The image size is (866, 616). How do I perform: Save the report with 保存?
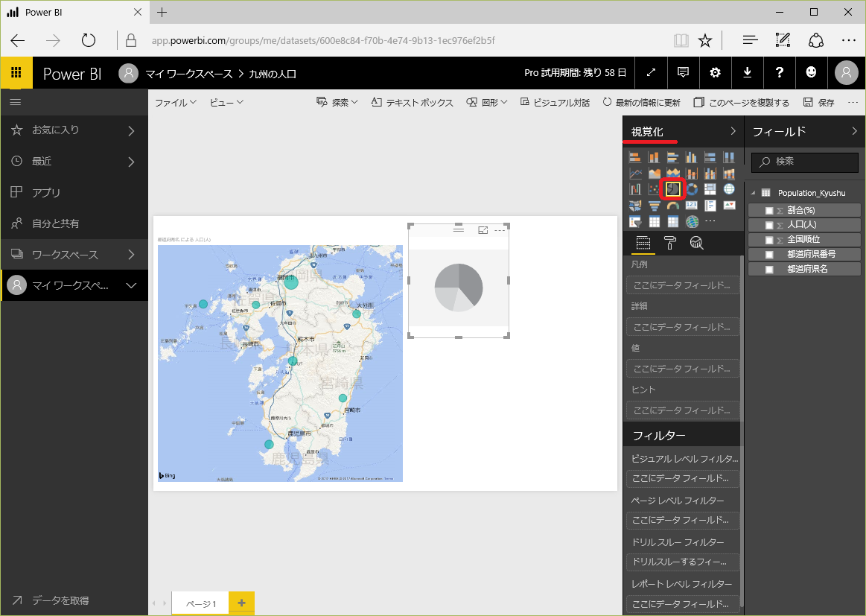point(819,103)
